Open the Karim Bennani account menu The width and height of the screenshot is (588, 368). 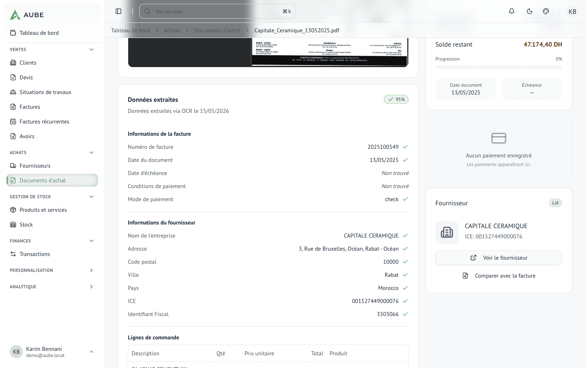(x=52, y=352)
